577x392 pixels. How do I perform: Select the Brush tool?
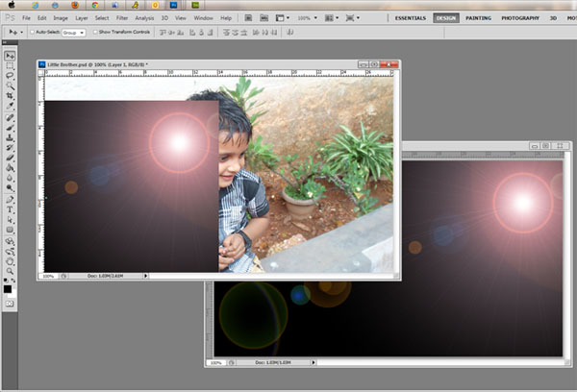[10, 128]
